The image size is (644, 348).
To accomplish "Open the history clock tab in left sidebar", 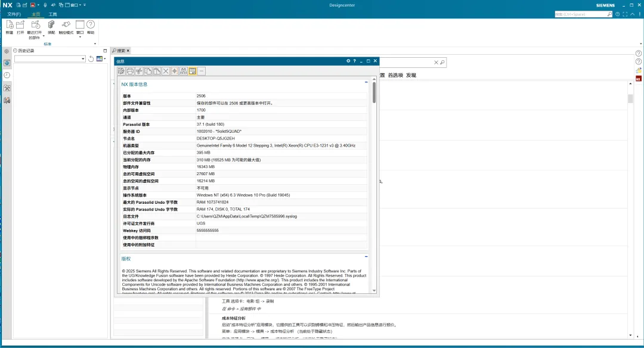I will 7,75.
